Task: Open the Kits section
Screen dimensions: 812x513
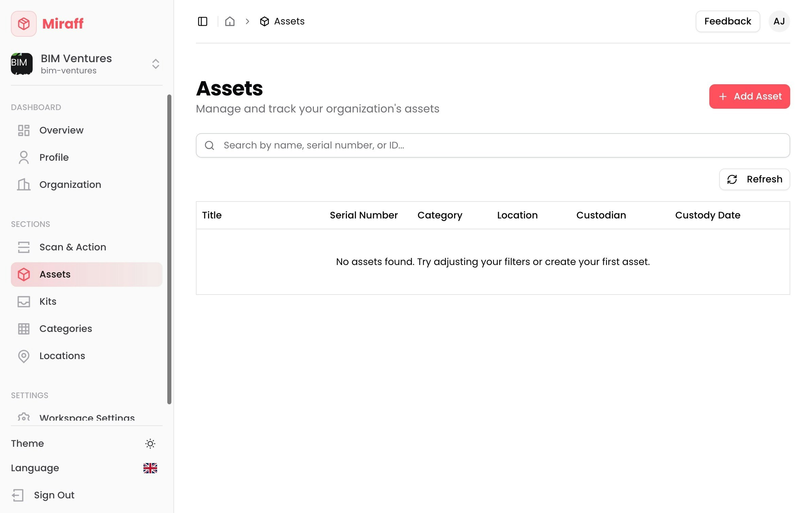Action: click(x=48, y=301)
